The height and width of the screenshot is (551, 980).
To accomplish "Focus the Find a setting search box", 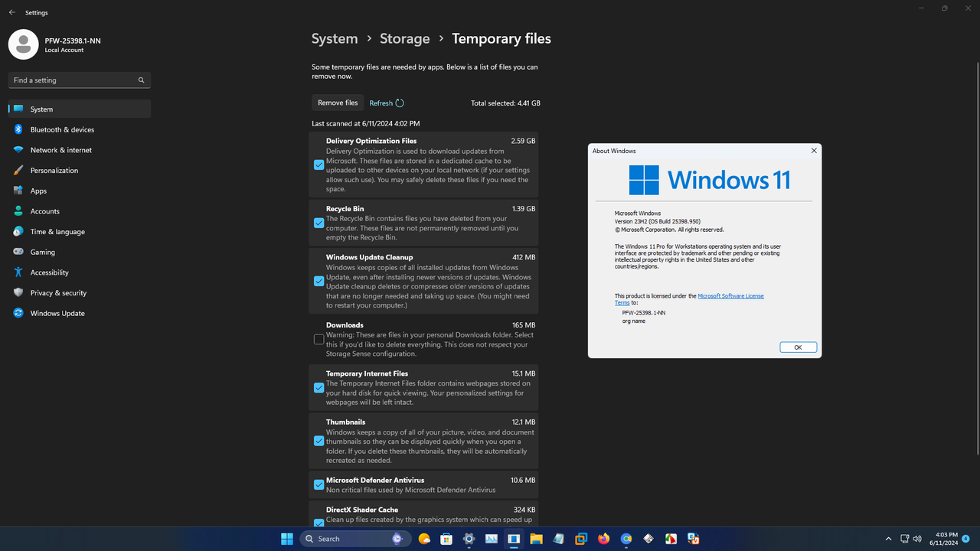I will click(80, 80).
